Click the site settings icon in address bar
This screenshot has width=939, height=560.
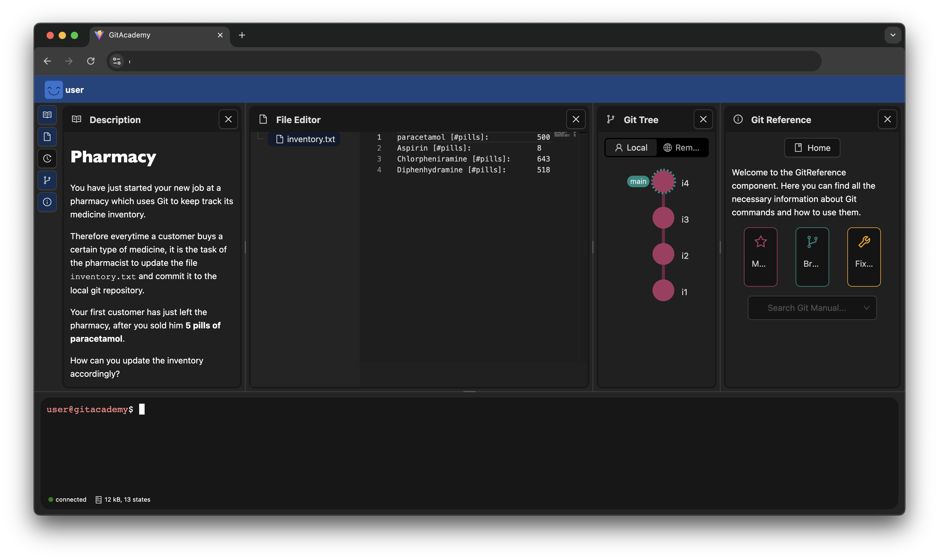tap(117, 61)
